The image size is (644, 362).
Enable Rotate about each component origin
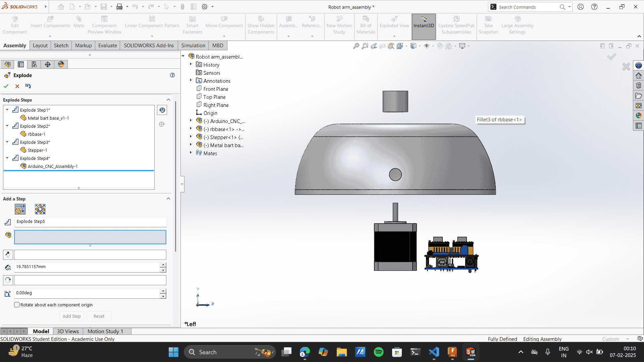pos(17,305)
